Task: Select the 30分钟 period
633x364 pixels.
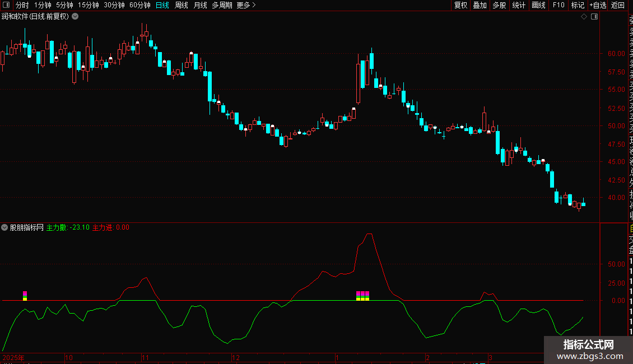Action: [x=114, y=5]
